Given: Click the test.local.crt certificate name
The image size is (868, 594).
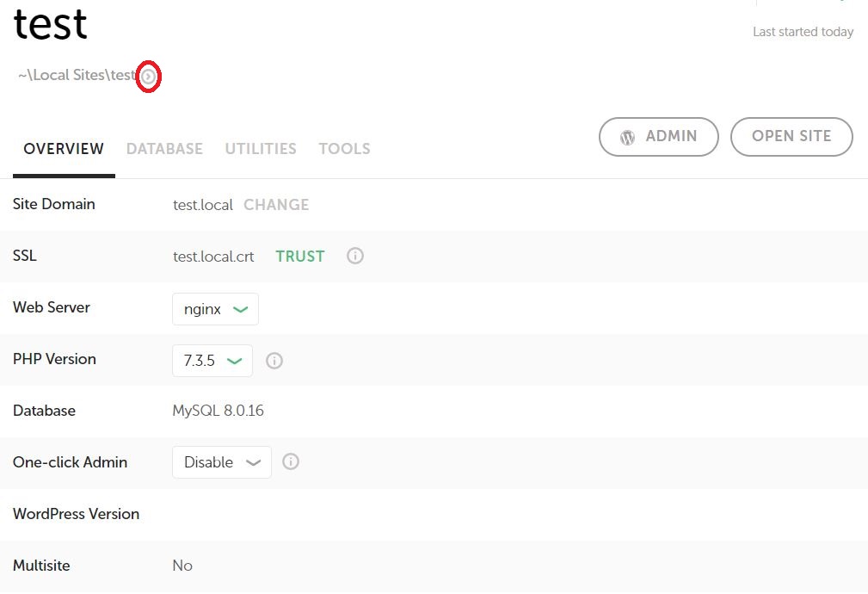Looking at the screenshot, I should point(213,257).
